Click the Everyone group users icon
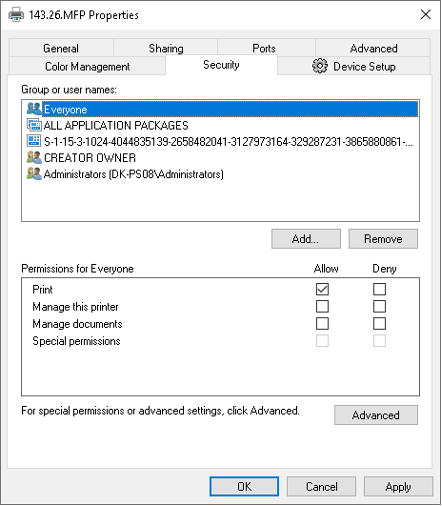This screenshot has height=506, width=442. click(x=34, y=109)
